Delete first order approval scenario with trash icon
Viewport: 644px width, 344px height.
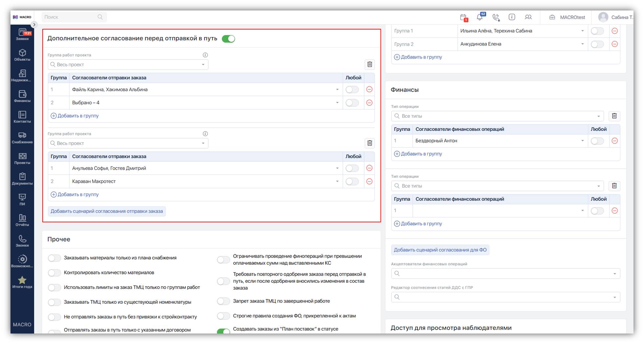tap(369, 65)
